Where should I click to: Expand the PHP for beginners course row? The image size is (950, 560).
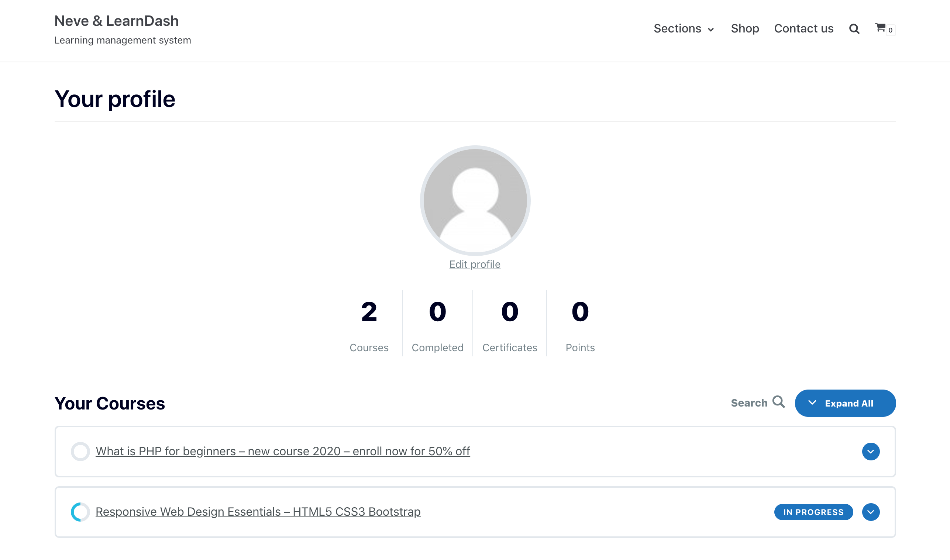870,451
